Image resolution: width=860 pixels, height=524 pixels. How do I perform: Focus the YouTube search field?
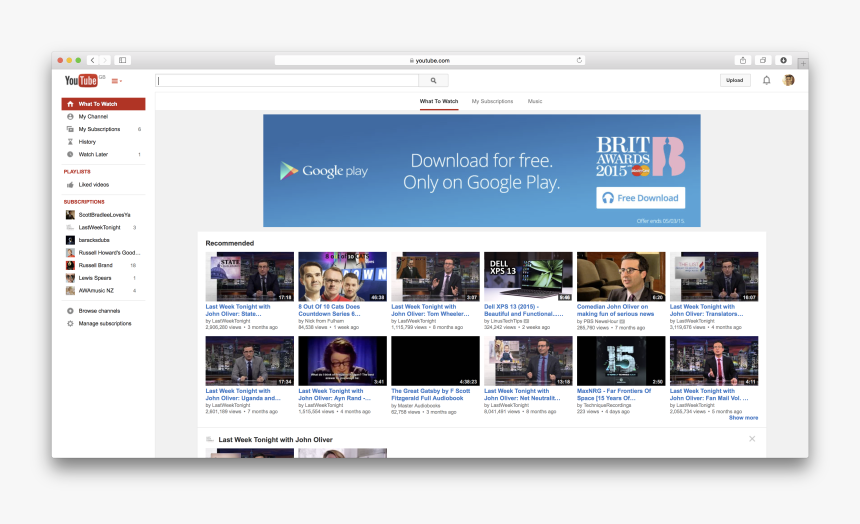(x=287, y=81)
